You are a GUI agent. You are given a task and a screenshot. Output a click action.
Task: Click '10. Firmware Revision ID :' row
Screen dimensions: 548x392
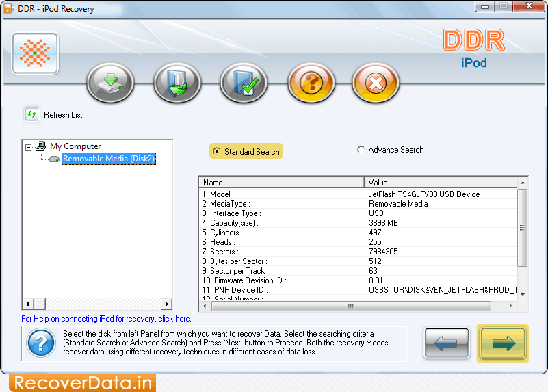[x=358, y=280]
